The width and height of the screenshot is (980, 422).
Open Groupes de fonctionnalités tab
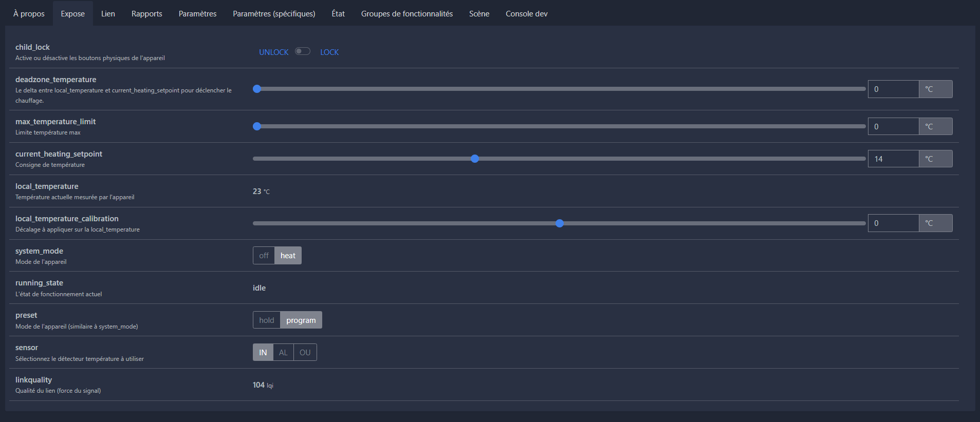(x=406, y=14)
